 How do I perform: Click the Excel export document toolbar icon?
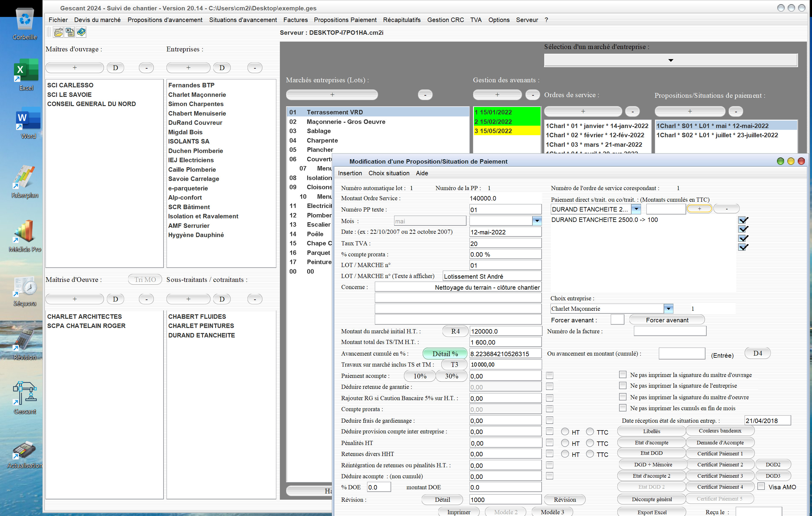[x=70, y=32]
